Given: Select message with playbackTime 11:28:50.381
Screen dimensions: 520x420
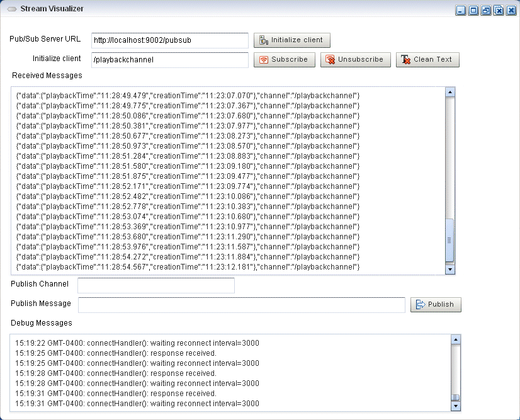Looking at the screenshot, I should pos(188,126).
